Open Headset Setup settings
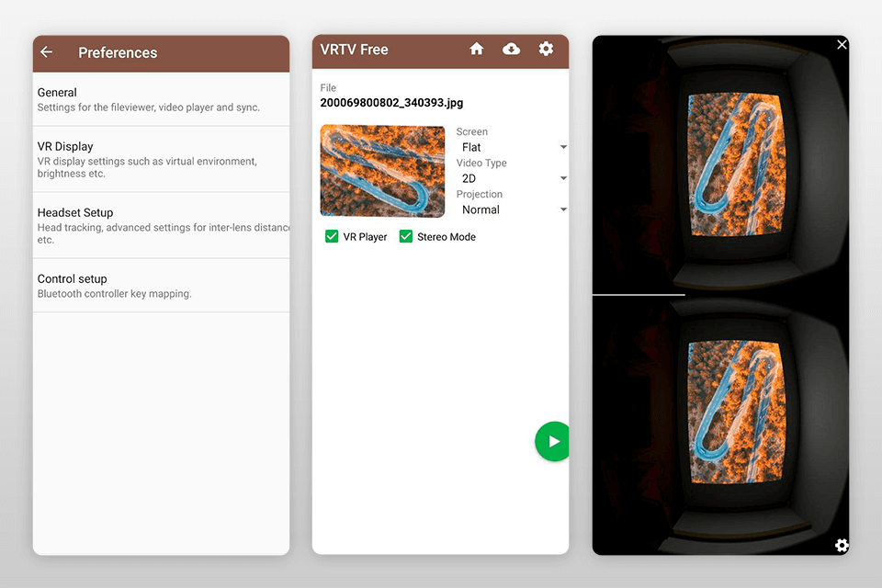 point(161,225)
